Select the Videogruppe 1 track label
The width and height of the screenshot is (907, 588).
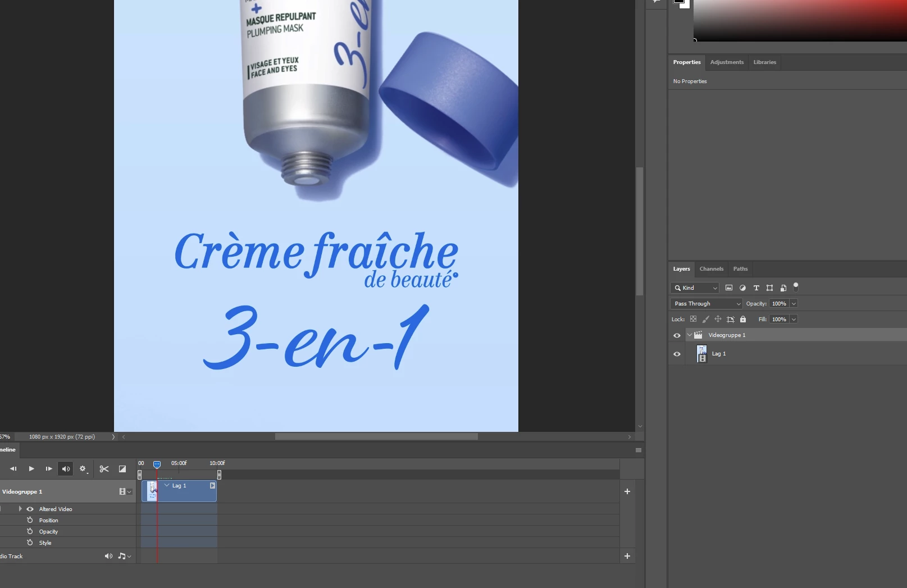[x=22, y=491]
